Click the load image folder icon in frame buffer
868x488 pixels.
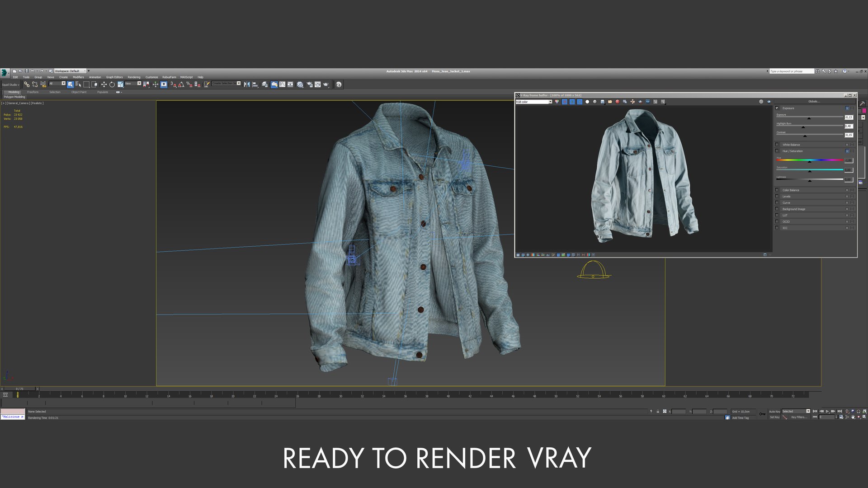pos(610,102)
